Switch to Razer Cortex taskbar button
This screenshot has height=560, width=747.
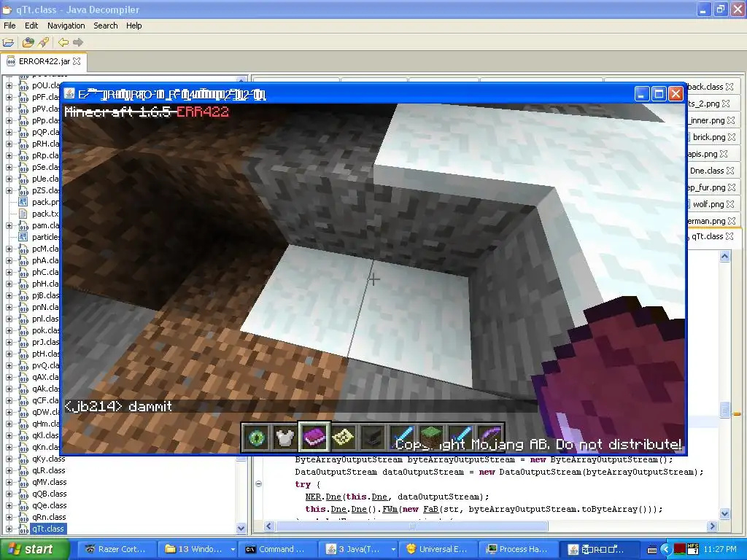coord(117,549)
